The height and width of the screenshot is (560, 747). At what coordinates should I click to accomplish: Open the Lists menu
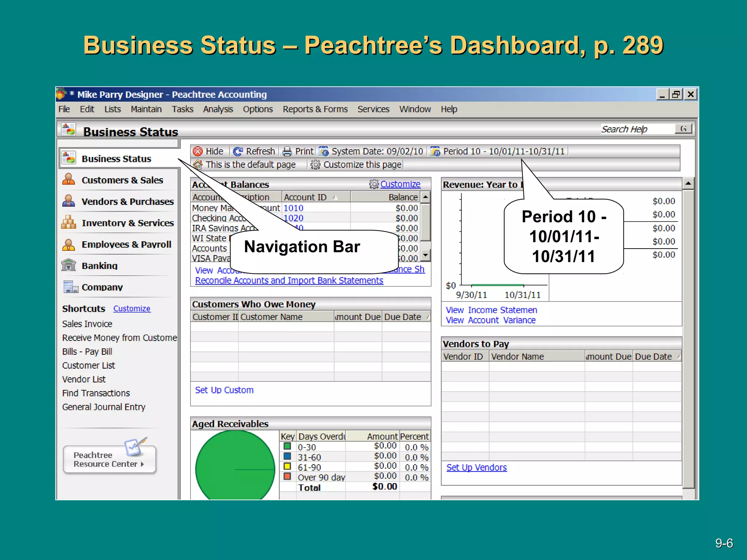(x=112, y=109)
